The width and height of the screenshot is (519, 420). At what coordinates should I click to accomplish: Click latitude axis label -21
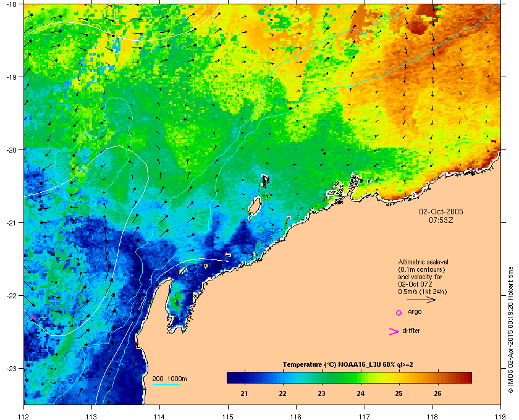11,222
